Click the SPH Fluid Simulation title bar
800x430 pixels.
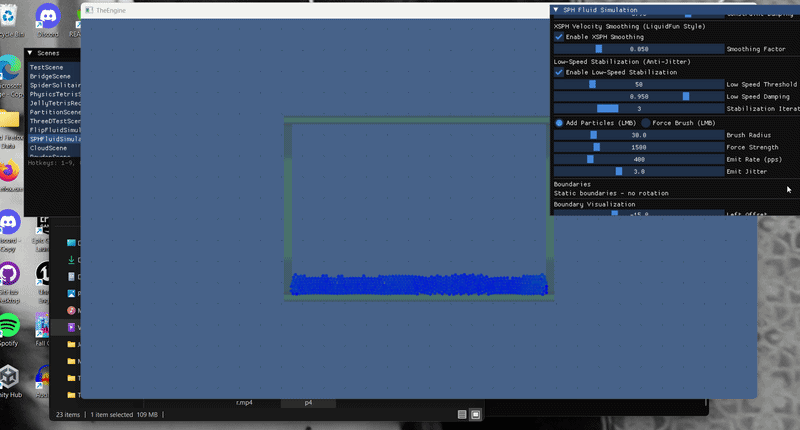[674, 10]
